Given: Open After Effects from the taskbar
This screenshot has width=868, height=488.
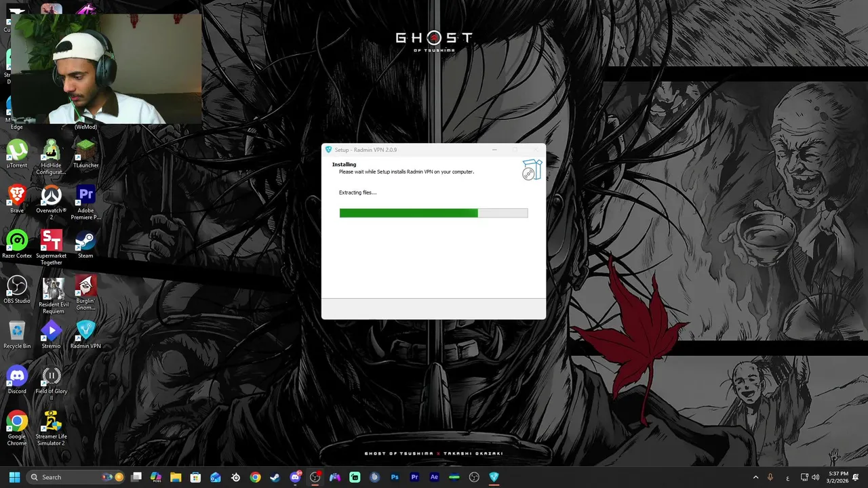Looking at the screenshot, I should pos(435,477).
